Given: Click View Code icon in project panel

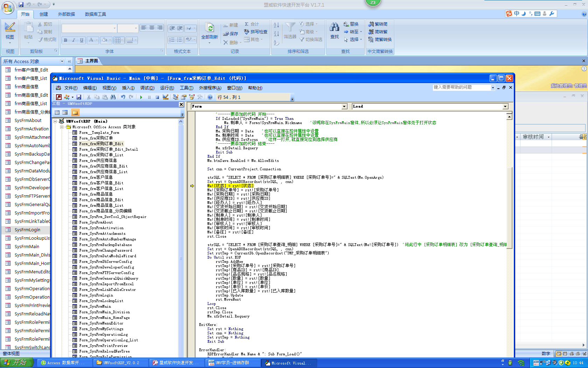Looking at the screenshot, I should (57, 113).
